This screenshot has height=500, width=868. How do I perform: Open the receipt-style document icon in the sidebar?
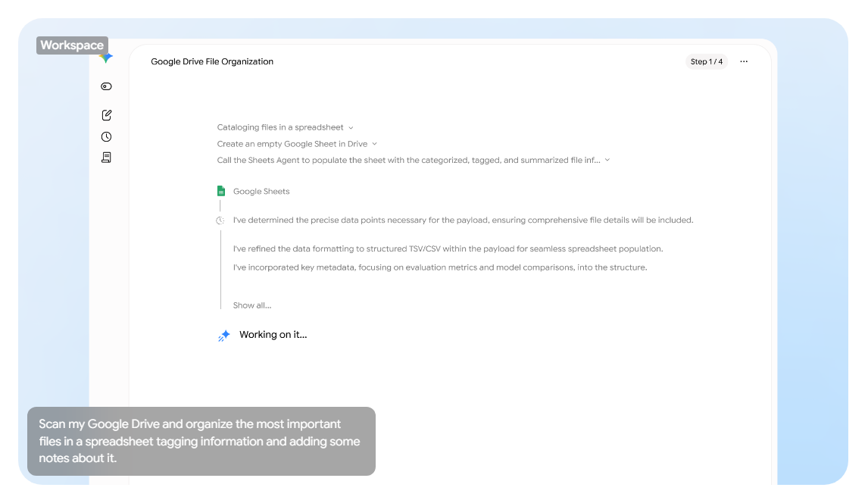click(106, 158)
